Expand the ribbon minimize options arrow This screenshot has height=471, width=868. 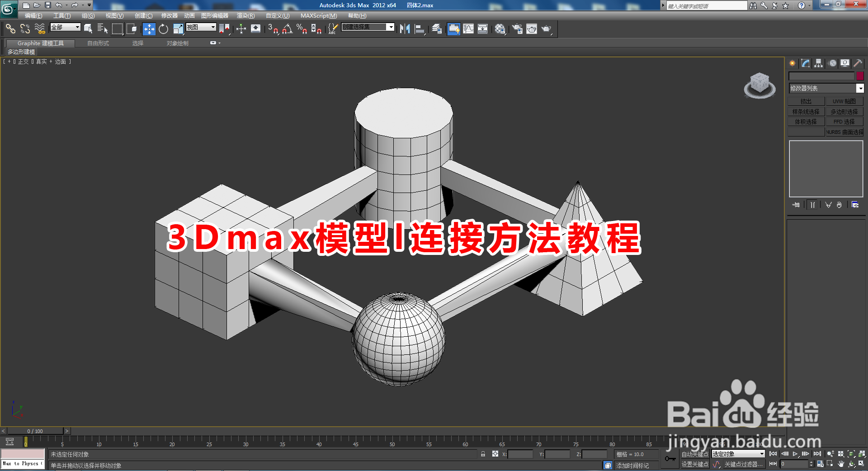click(220, 43)
